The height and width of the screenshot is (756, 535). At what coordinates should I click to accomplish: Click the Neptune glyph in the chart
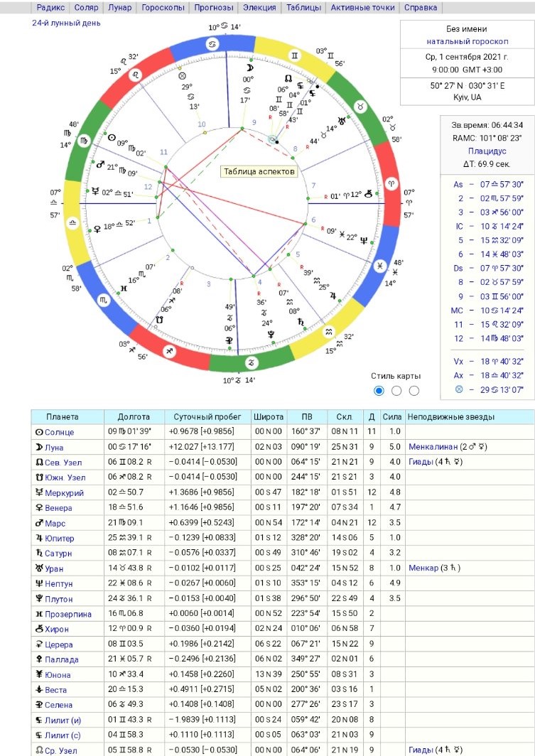[364, 240]
